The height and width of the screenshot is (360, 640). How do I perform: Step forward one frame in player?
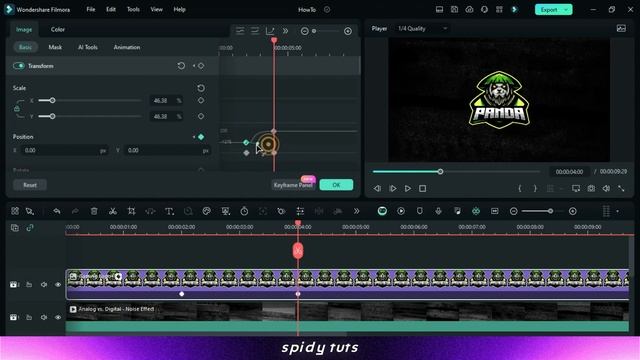[x=392, y=188]
